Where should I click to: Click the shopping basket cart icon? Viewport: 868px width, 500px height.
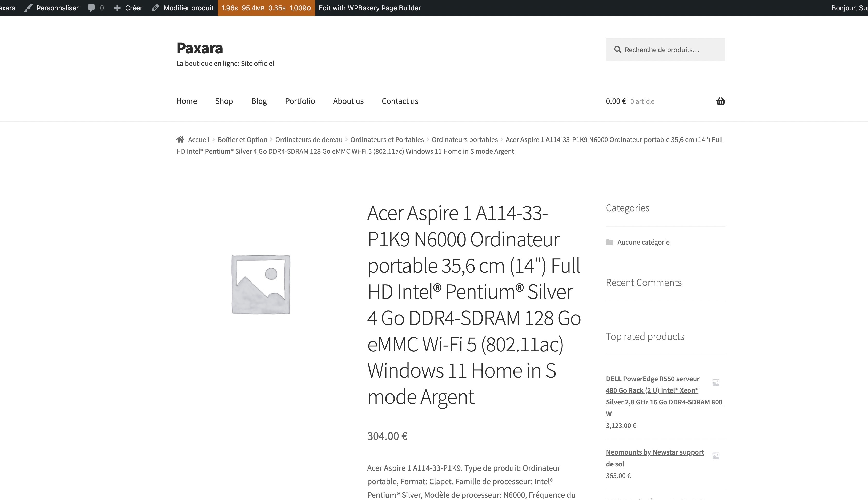720,101
